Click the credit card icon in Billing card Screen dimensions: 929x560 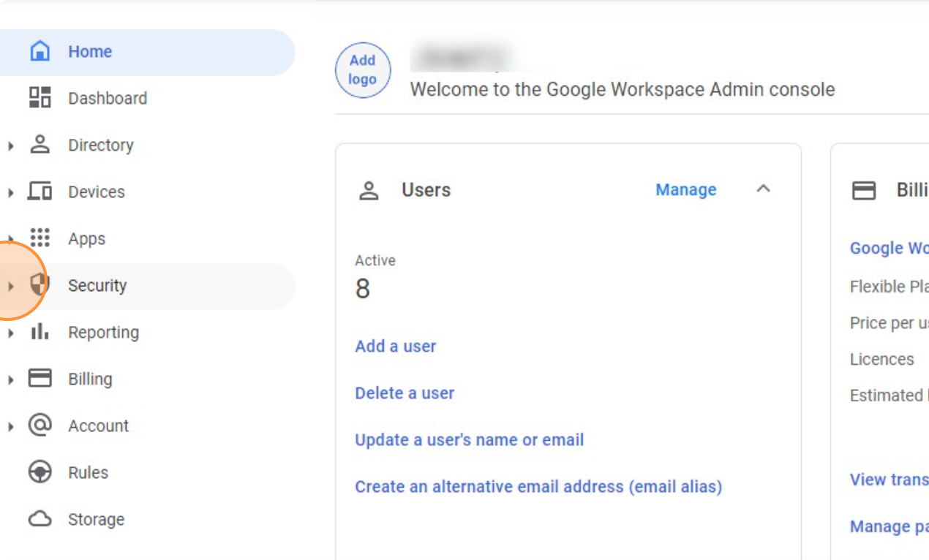[864, 191]
